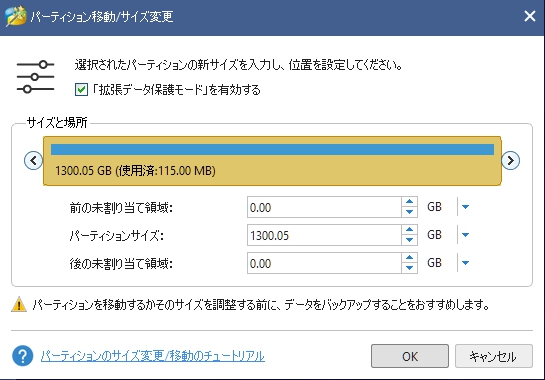The width and height of the screenshot is (545, 380).
Task: Open the GB unit dropdown for パーティションサイズ
Action: click(x=465, y=235)
